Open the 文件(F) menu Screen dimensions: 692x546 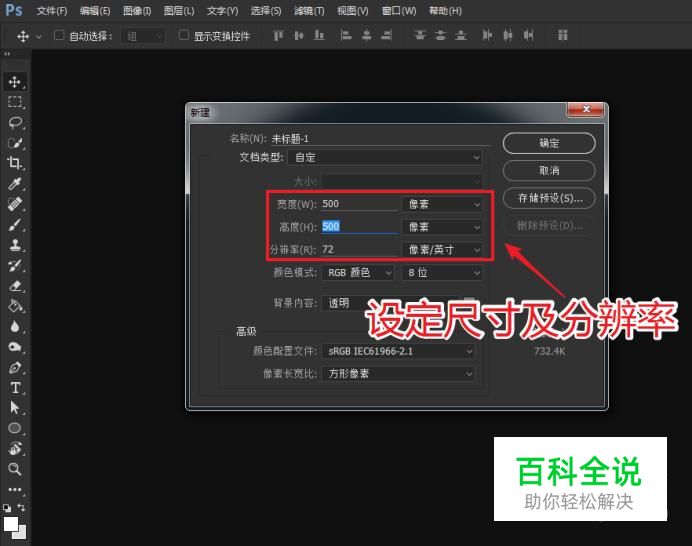coord(52,11)
